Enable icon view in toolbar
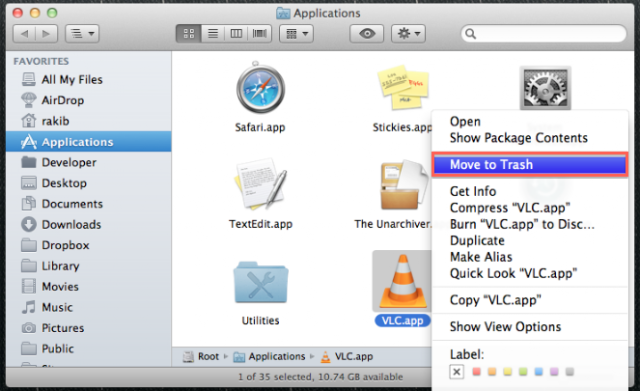The width and height of the screenshot is (640, 391). coord(189,33)
